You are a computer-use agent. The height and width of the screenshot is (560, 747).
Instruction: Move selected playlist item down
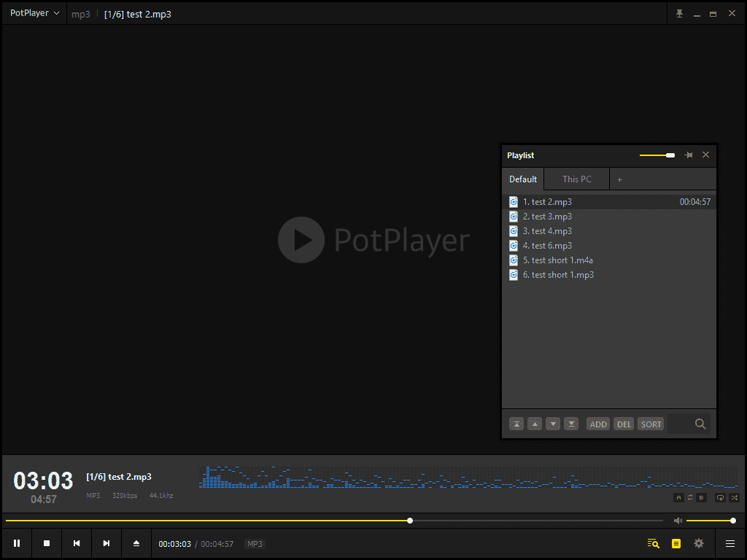coord(553,424)
